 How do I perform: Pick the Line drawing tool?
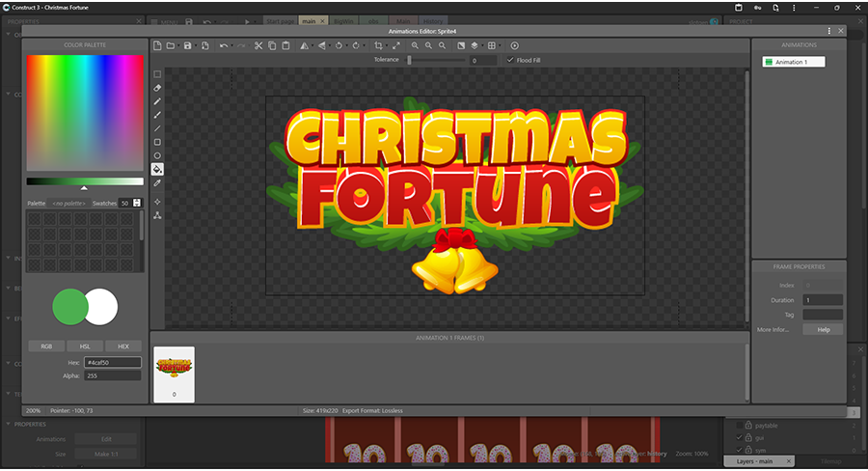[157, 128]
